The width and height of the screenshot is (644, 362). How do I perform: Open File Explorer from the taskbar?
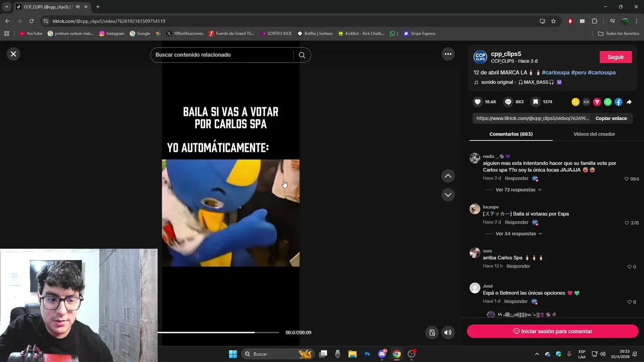tap(352, 354)
